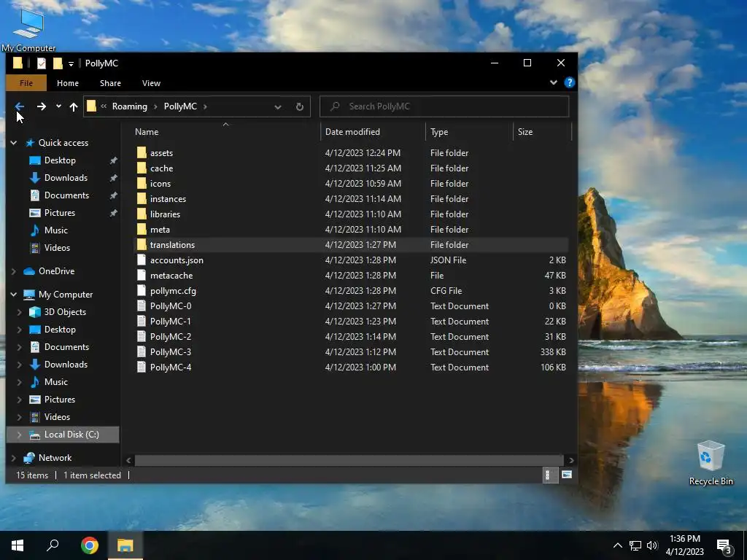The height and width of the screenshot is (560, 747).
Task: Click the Back navigation arrow
Action: (20, 106)
